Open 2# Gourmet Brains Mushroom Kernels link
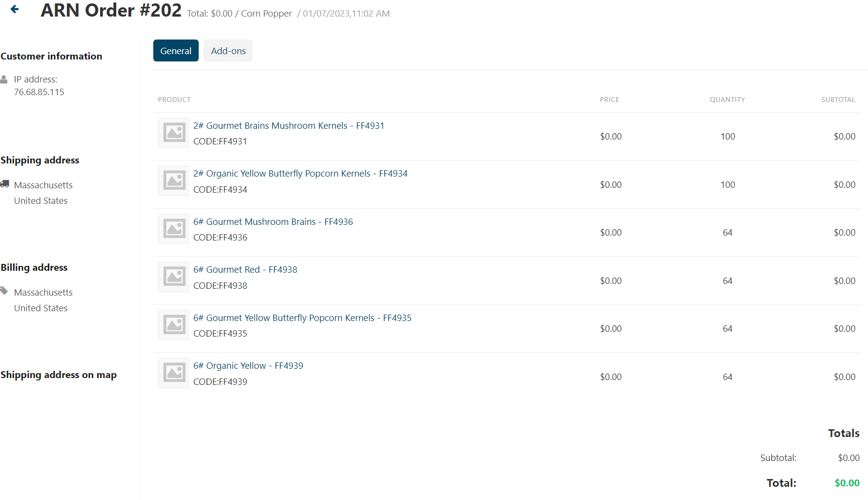 pos(289,126)
